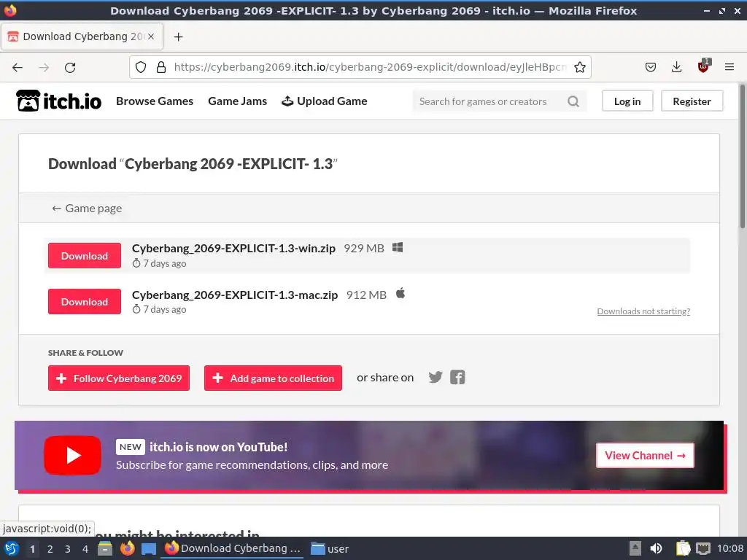Image resolution: width=747 pixels, height=560 pixels.
Task: Click the padlock site info icon
Action: [161, 67]
